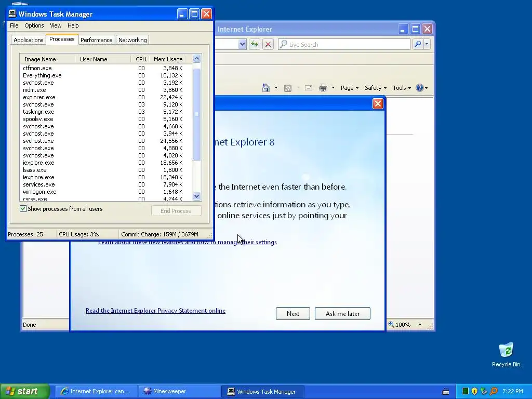Click the red Stop X icon
The width and height of the screenshot is (532, 399).
[x=268, y=44]
